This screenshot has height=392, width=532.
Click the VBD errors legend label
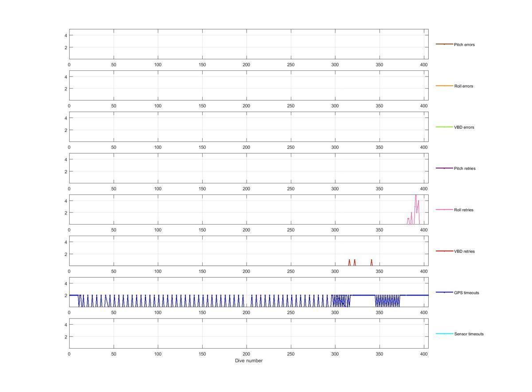(464, 127)
